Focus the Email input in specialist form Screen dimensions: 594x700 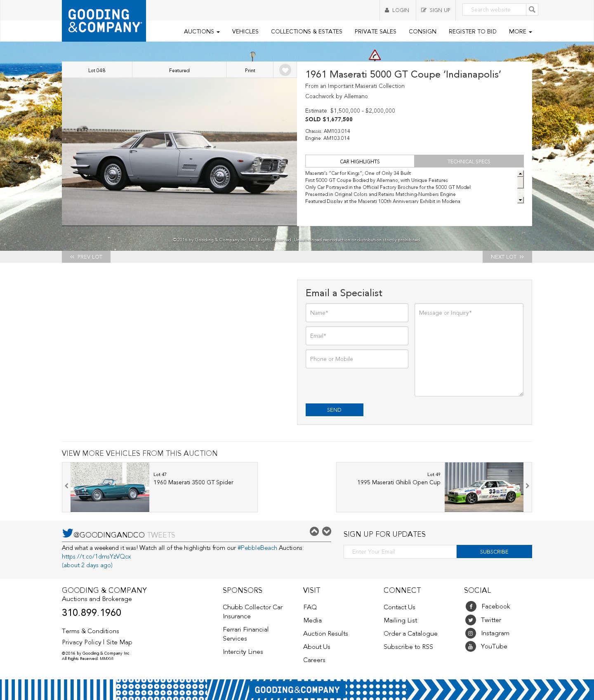pos(357,336)
